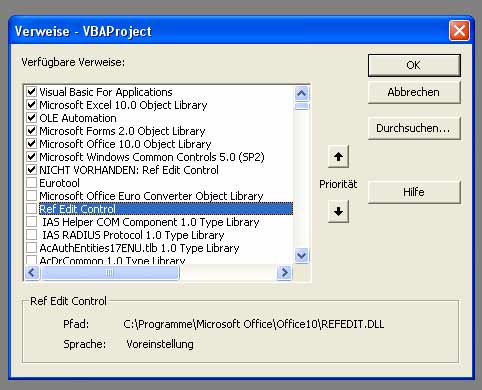Uncheck Visual Basic For Applications

tap(31, 91)
